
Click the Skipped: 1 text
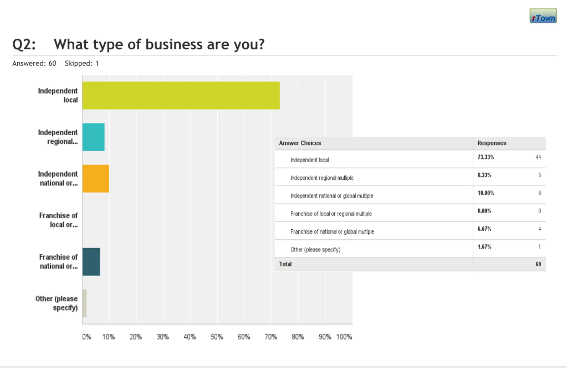click(x=82, y=63)
